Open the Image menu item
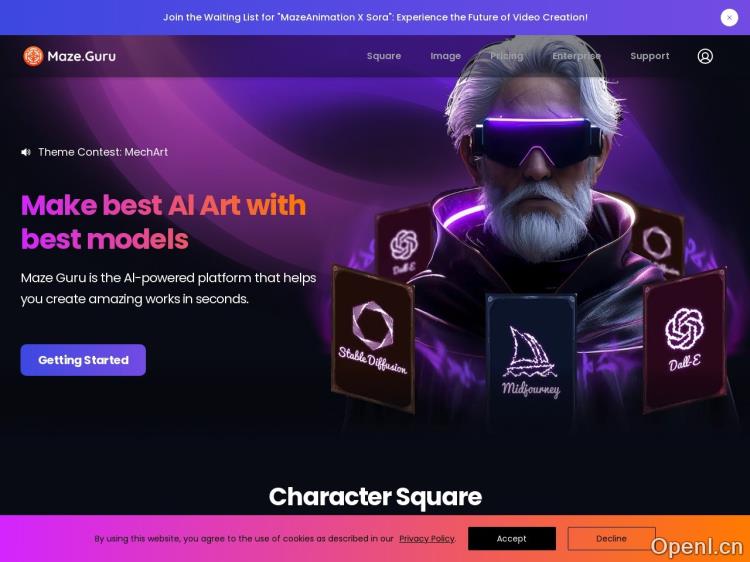 445,56
